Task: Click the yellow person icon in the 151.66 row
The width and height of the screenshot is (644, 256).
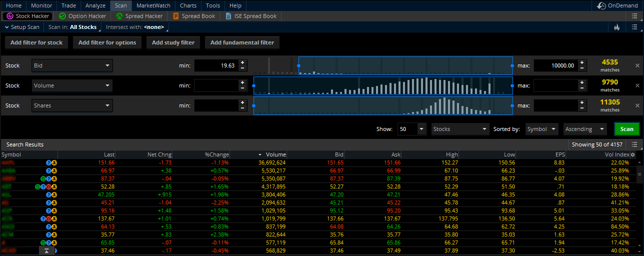Action: click(54, 162)
